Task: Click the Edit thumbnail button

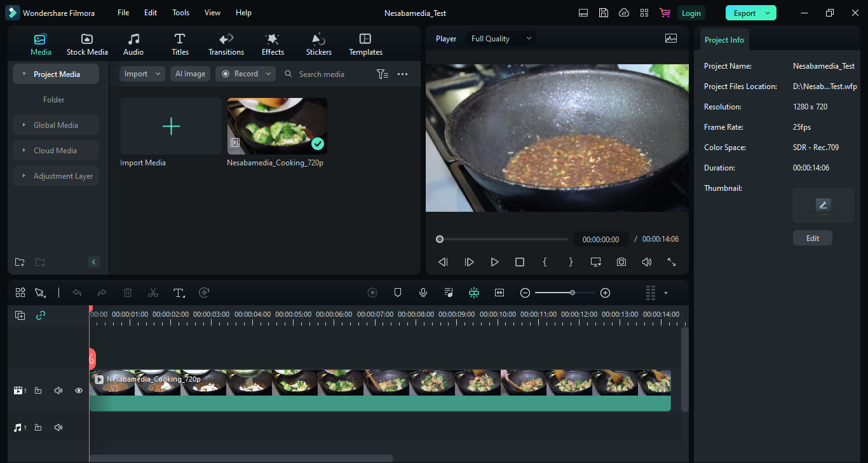Action: point(812,238)
